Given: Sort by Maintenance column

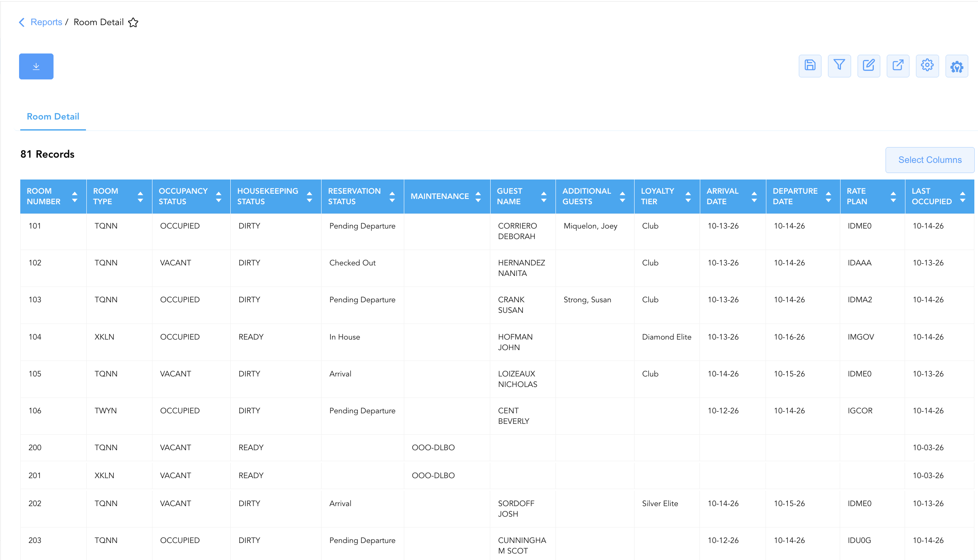Looking at the screenshot, I should (x=478, y=197).
